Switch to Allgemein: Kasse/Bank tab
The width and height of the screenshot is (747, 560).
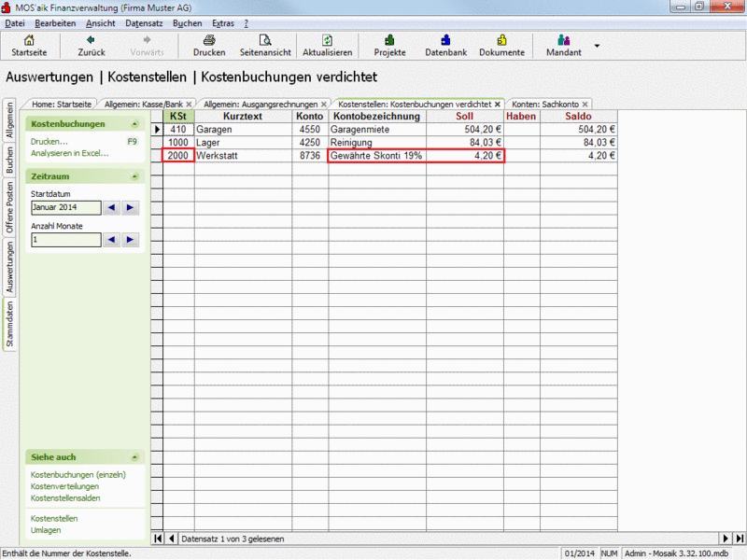tap(144, 105)
